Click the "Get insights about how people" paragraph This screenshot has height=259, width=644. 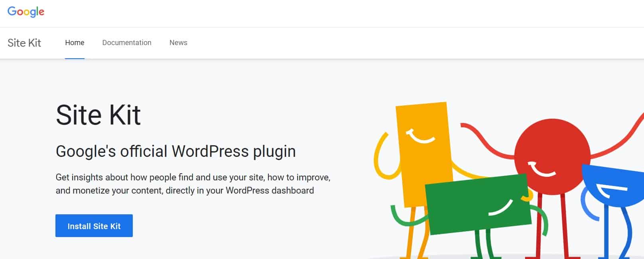(193, 184)
